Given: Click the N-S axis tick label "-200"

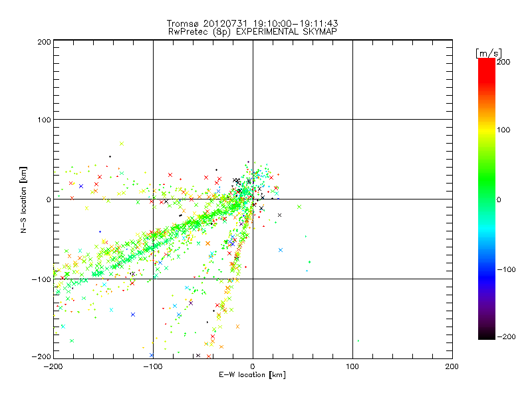Looking at the screenshot, I should tap(41, 356).
